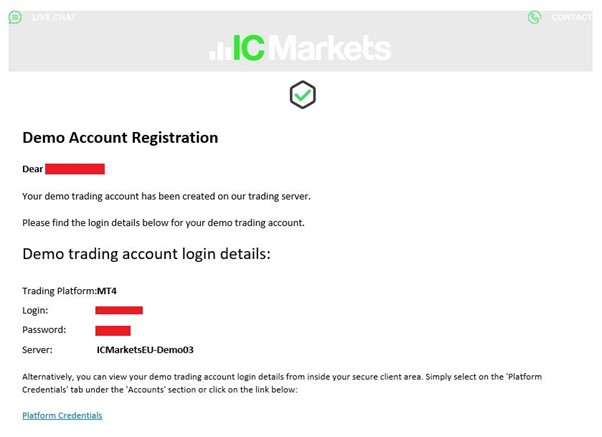Click the Demo Account Registration heading

(x=120, y=138)
